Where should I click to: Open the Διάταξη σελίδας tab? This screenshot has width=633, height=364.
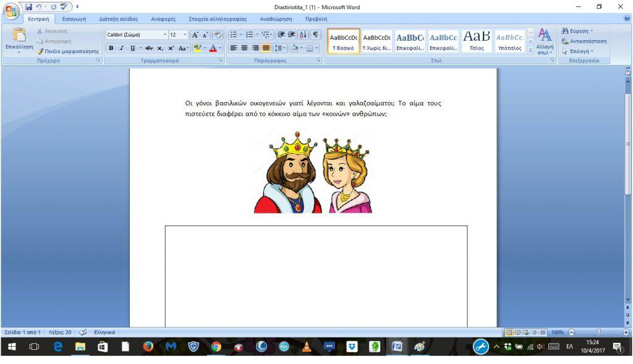pyautogui.click(x=119, y=19)
